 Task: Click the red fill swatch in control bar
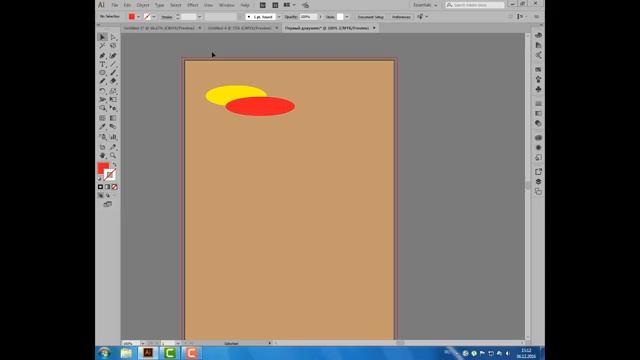pos(131,17)
